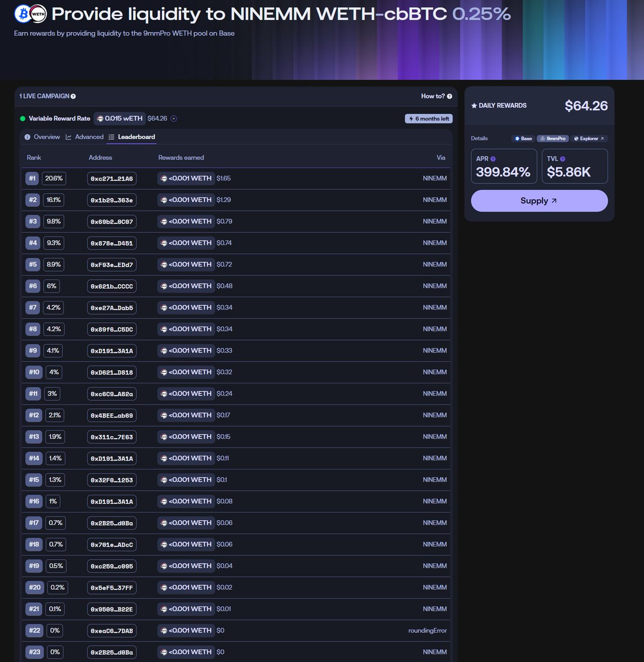Click address 0x4BEE_ab69
644x662 pixels.
click(x=112, y=415)
